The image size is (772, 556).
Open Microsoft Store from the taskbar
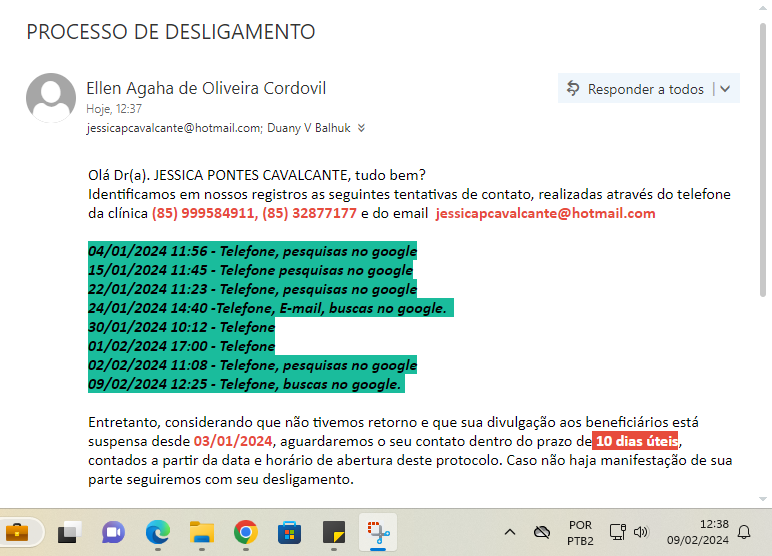click(x=290, y=531)
